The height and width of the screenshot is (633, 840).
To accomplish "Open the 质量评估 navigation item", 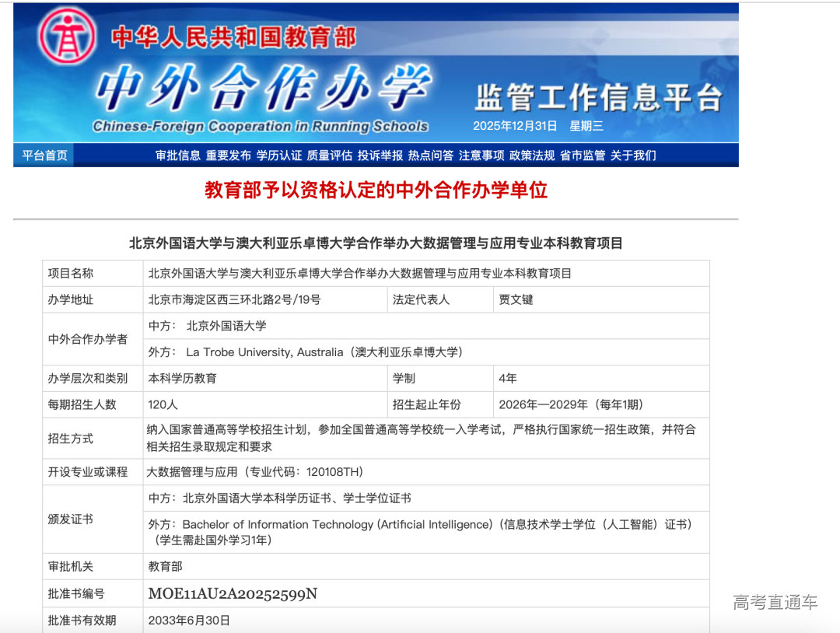I will 330,156.
